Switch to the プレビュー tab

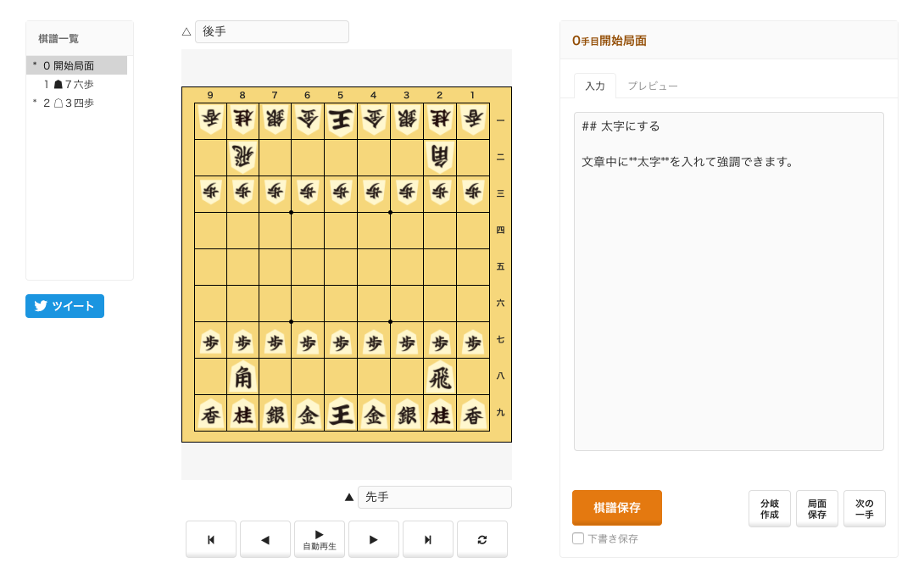(652, 86)
